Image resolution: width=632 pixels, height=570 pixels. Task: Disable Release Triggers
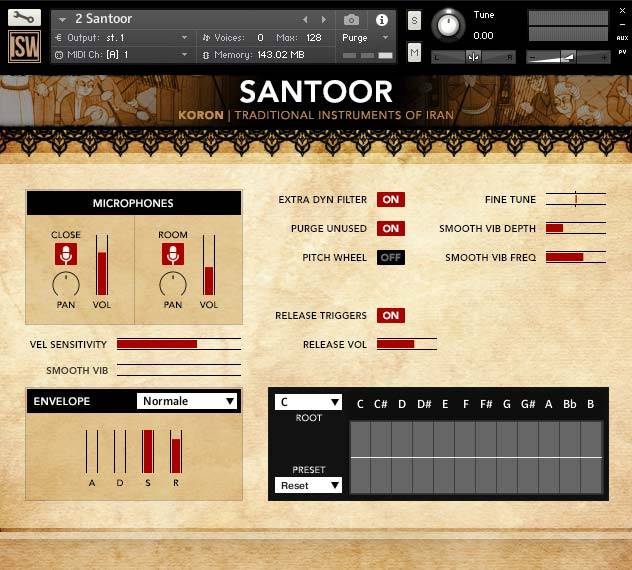[x=391, y=316]
